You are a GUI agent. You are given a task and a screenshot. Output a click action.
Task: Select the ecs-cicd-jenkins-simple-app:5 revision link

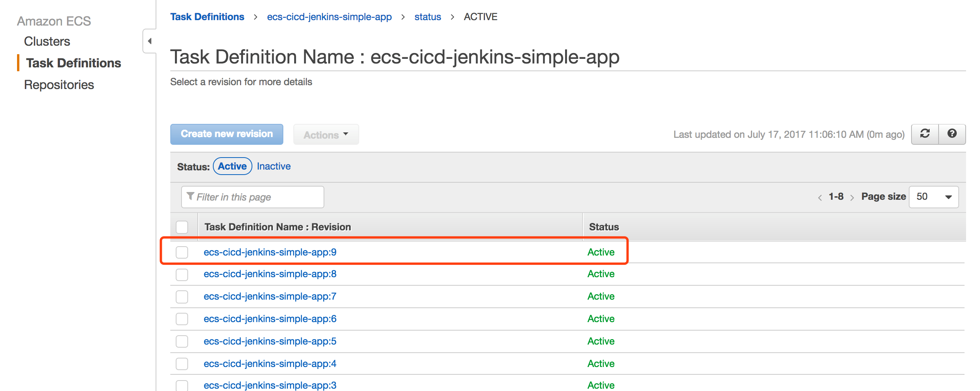tap(270, 341)
